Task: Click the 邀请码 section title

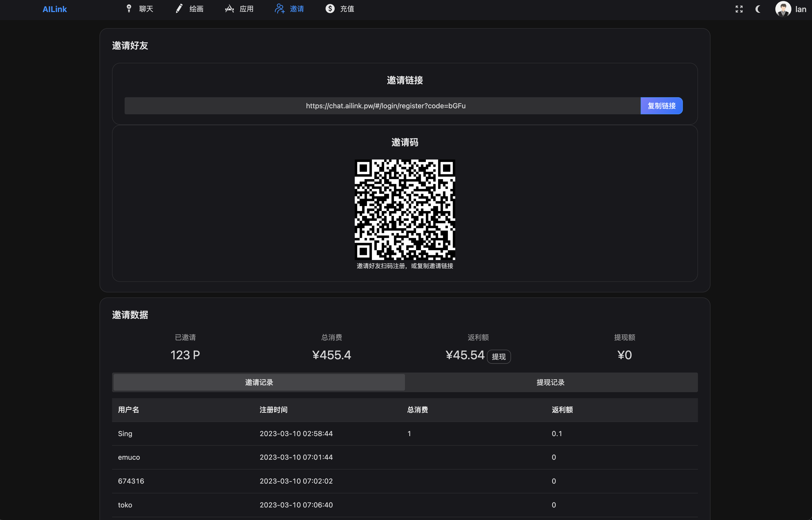Action: click(405, 142)
